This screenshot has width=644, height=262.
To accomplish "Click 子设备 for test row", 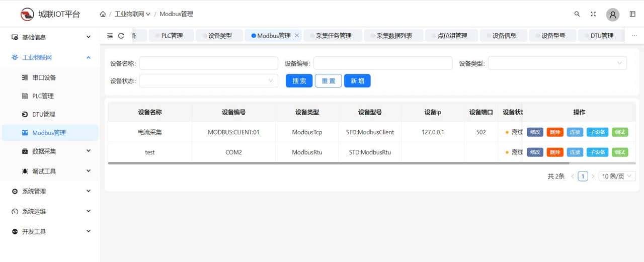I will [x=597, y=152].
